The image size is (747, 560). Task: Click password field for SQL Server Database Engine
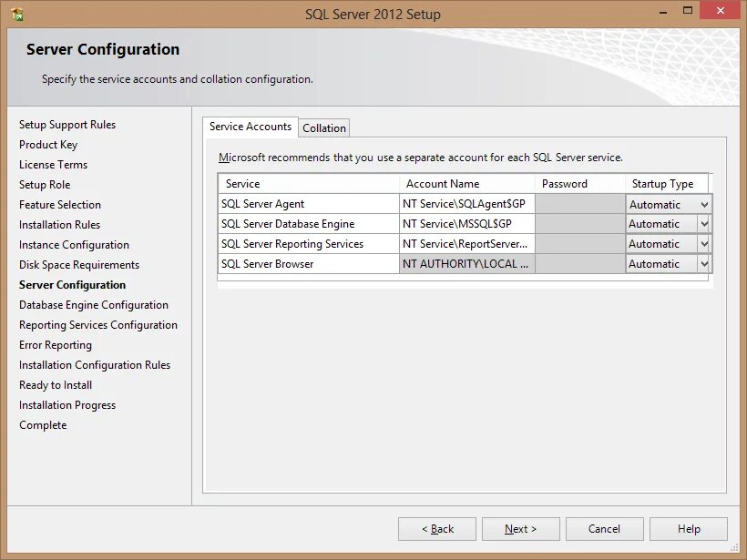tap(580, 224)
